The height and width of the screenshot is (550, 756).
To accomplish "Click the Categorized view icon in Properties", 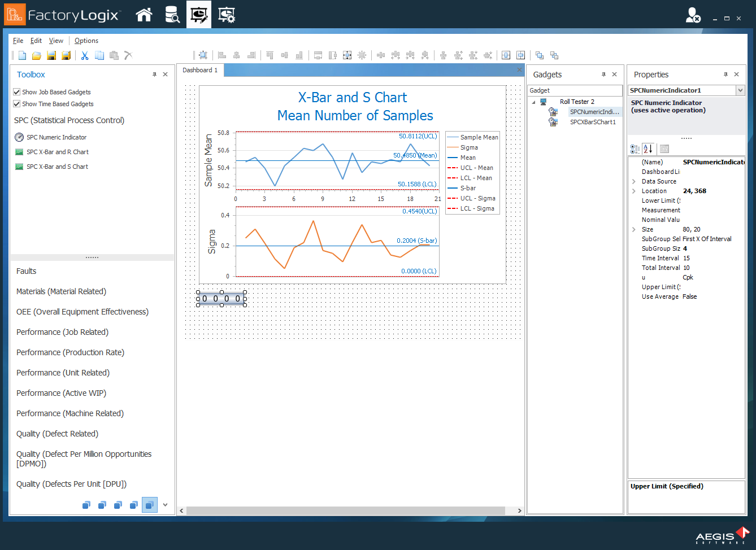I will click(x=635, y=149).
